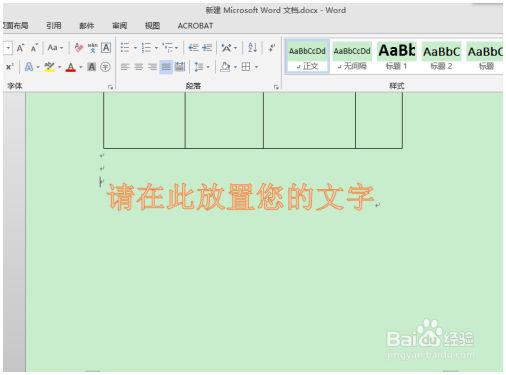Viewport: 506px width, 375px height.
Task: Click the clear formatting eraser icon
Action: pos(79,48)
